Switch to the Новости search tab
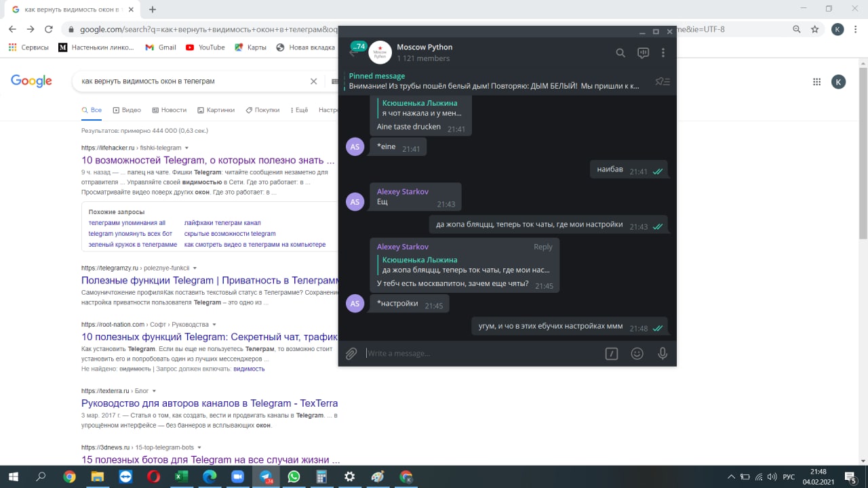This screenshot has height=488, width=868. [169, 110]
